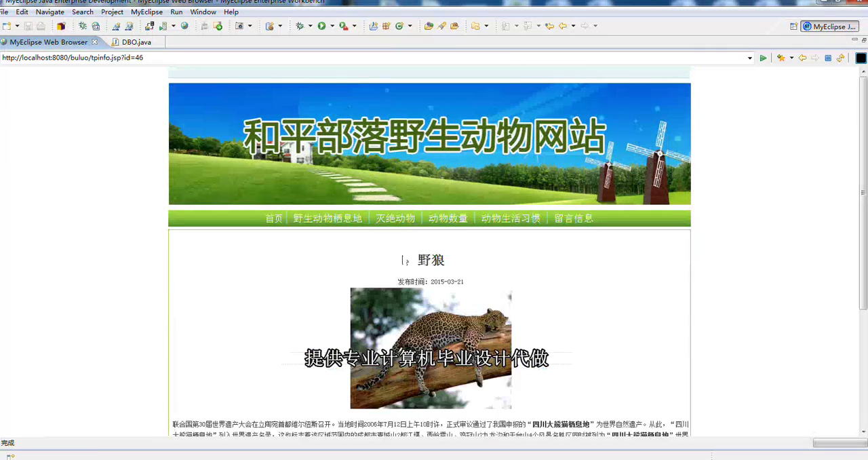Image resolution: width=868 pixels, height=460 pixels.
Task: Open the 灭绝动物 nav link
Action: click(395, 218)
